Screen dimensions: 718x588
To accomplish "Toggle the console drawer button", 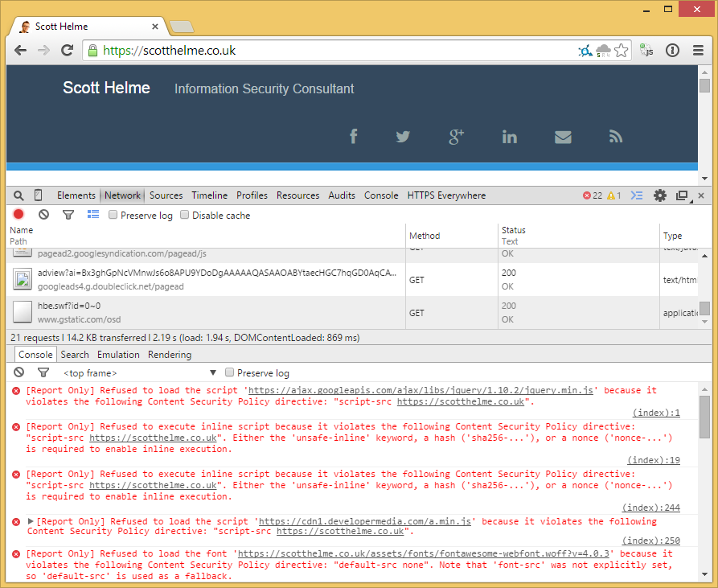I will pyautogui.click(x=637, y=195).
